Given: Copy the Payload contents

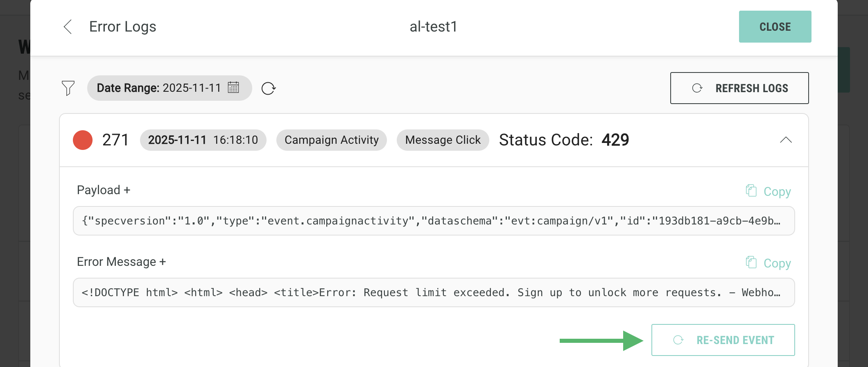Looking at the screenshot, I should [768, 191].
